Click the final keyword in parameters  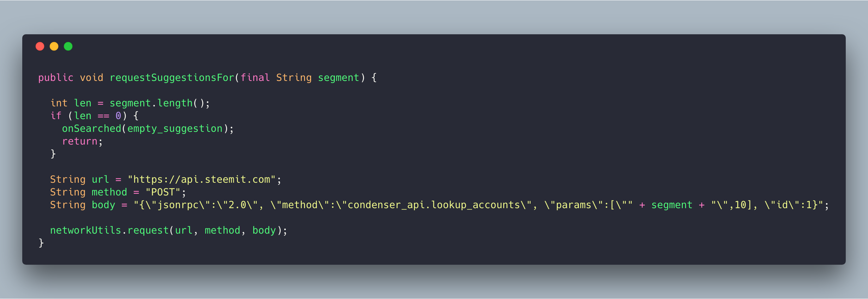click(255, 78)
